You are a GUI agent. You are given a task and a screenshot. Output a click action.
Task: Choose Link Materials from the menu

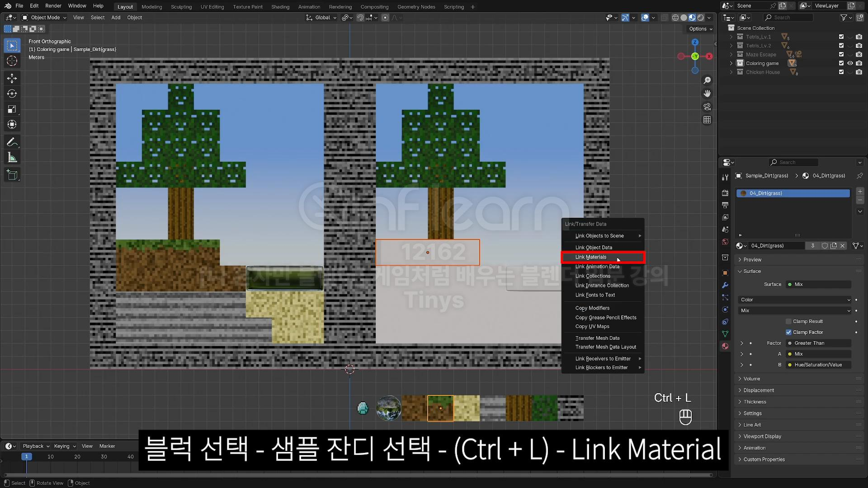click(603, 257)
